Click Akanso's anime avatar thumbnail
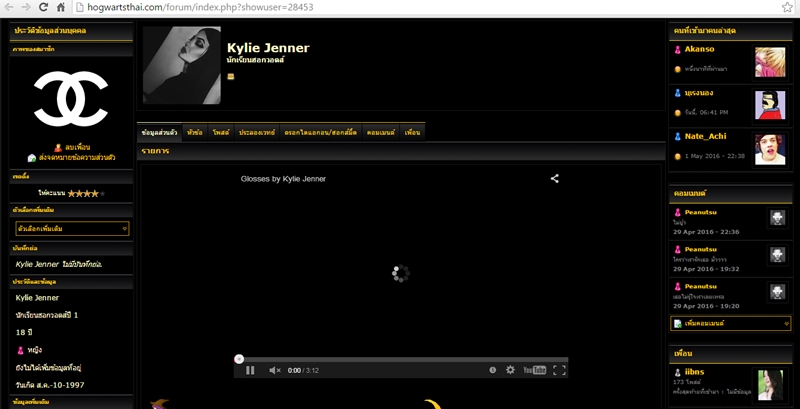 pyautogui.click(x=770, y=62)
